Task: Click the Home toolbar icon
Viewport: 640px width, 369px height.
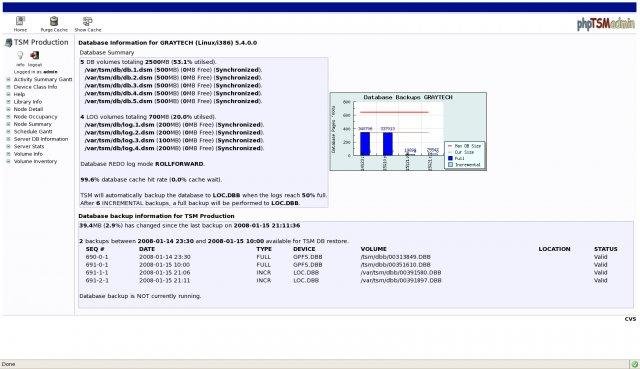Action: click(x=20, y=21)
